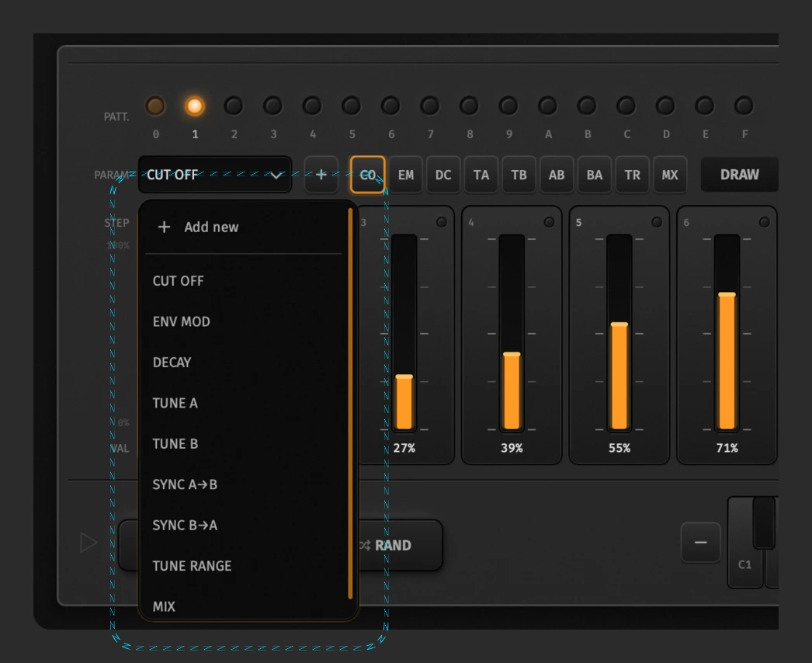Switch to the TA parameter tab
The height and width of the screenshot is (663, 812).
coord(481,175)
